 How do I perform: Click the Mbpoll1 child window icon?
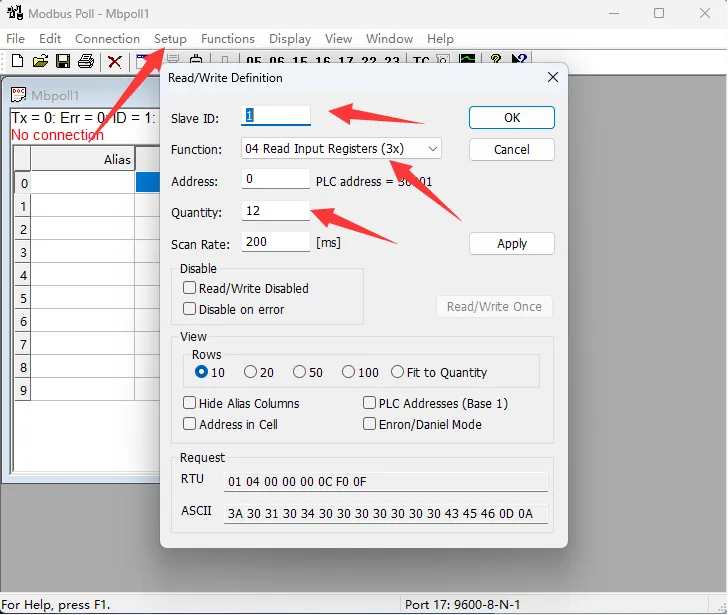(x=19, y=95)
